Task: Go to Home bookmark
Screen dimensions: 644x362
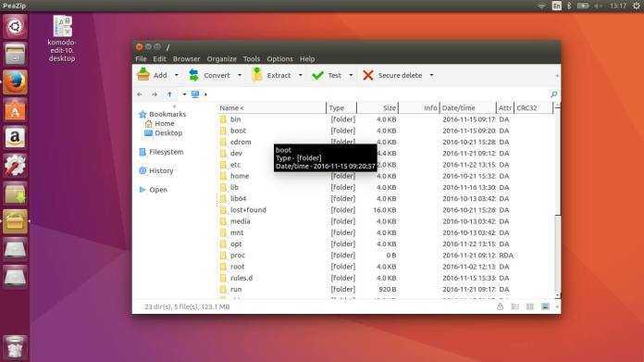Action: click(x=160, y=124)
